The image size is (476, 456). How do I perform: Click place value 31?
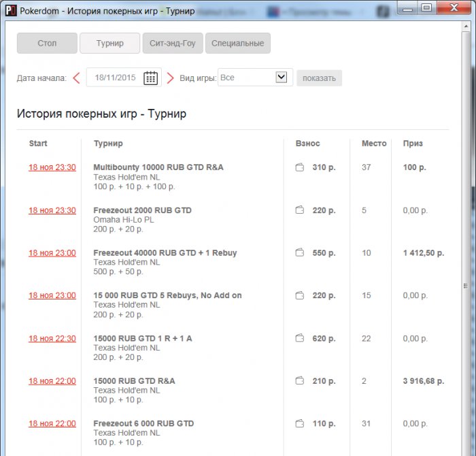click(x=366, y=423)
